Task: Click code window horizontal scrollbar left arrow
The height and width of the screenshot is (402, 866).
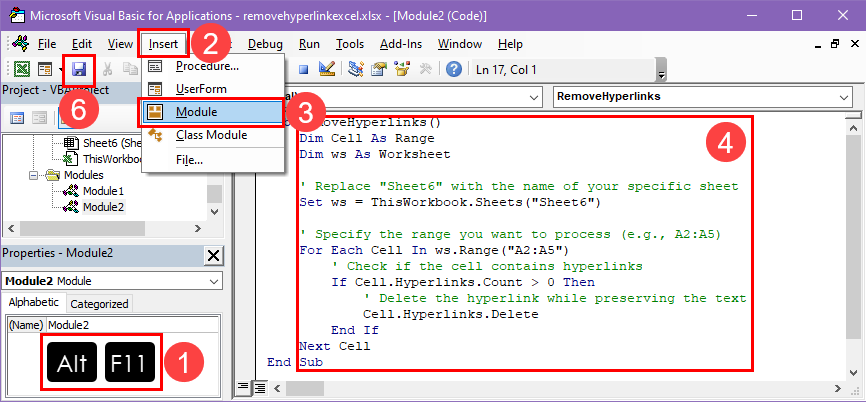Action: pyautogui.click(x=278, y=388)
